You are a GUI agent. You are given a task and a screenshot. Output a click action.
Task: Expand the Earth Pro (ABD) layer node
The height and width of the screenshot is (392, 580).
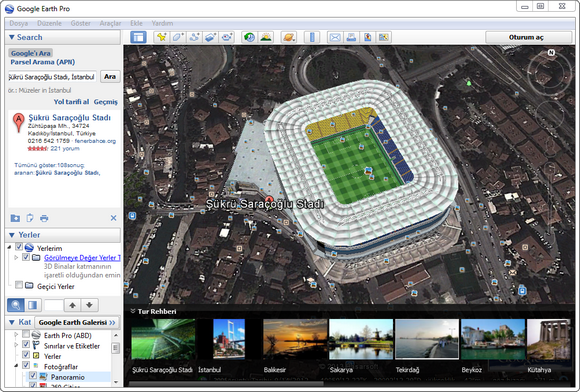16,335
